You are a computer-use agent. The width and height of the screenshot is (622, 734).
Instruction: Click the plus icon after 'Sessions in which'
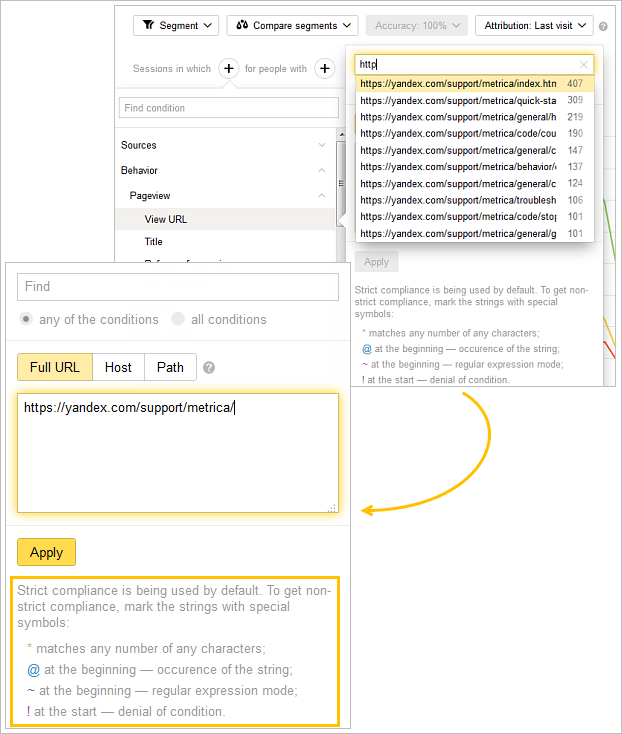coord(229,68)
